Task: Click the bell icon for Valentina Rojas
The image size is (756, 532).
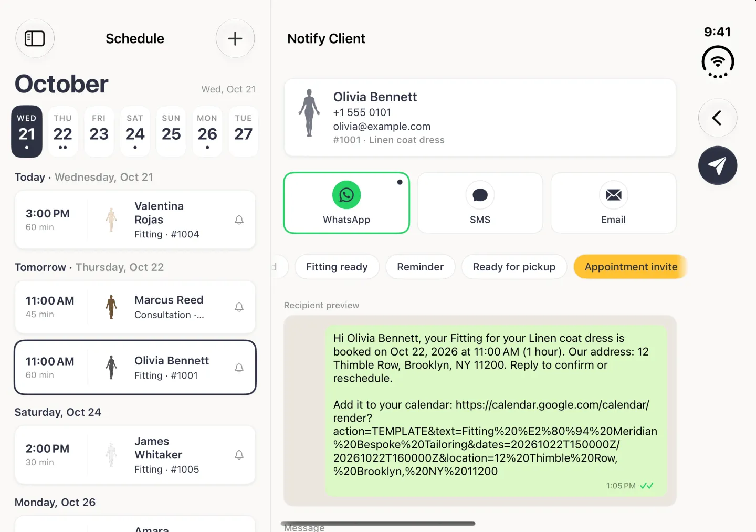Action: click(x=239, y=220)
